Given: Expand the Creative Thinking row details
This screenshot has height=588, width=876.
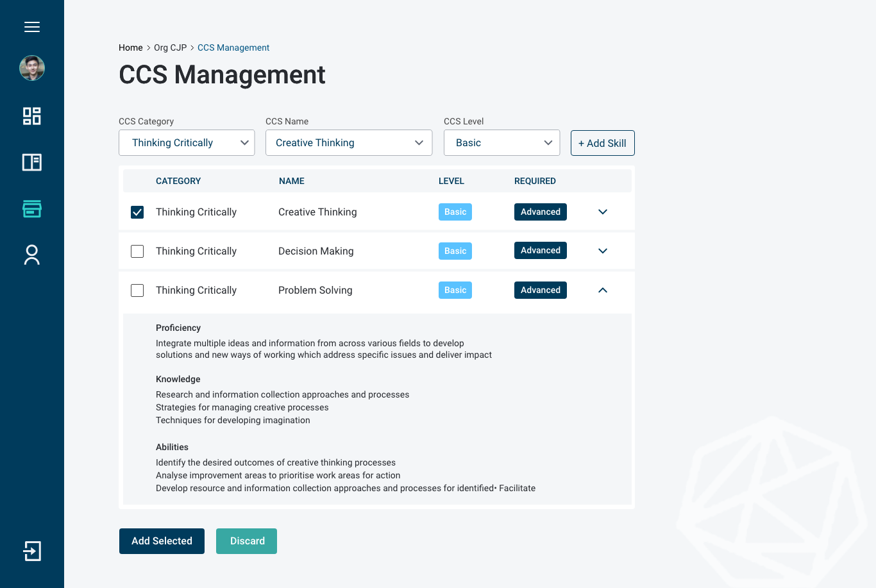Looking at the screenshot, I should pos(603,212).
